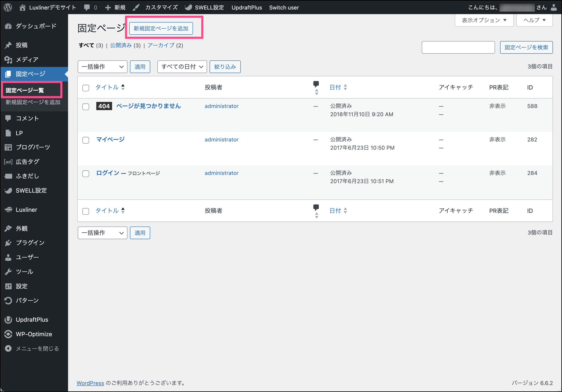Select 新規固定ページを追加 in the sidebar submenu
This screenshot has height=392, width=562.
[33, 102]
